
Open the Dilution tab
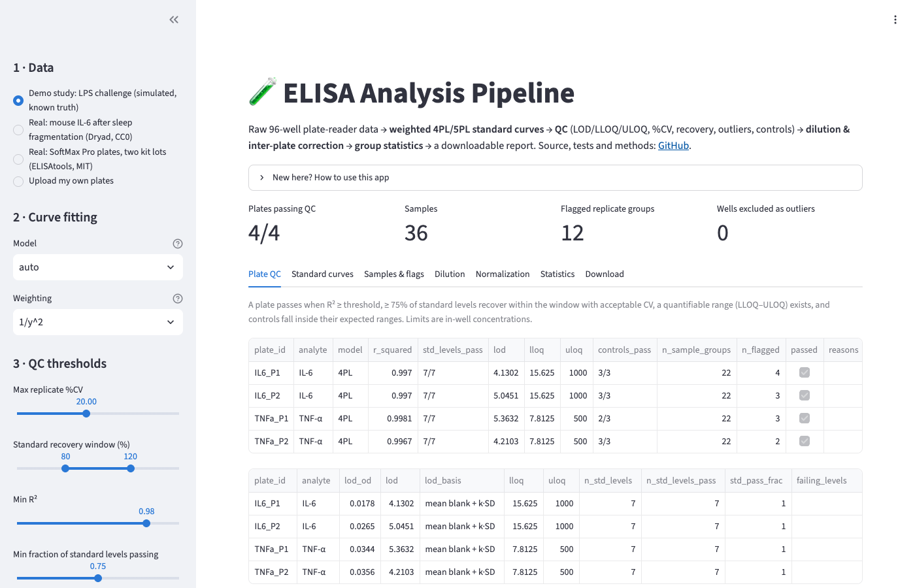(450, 274)
